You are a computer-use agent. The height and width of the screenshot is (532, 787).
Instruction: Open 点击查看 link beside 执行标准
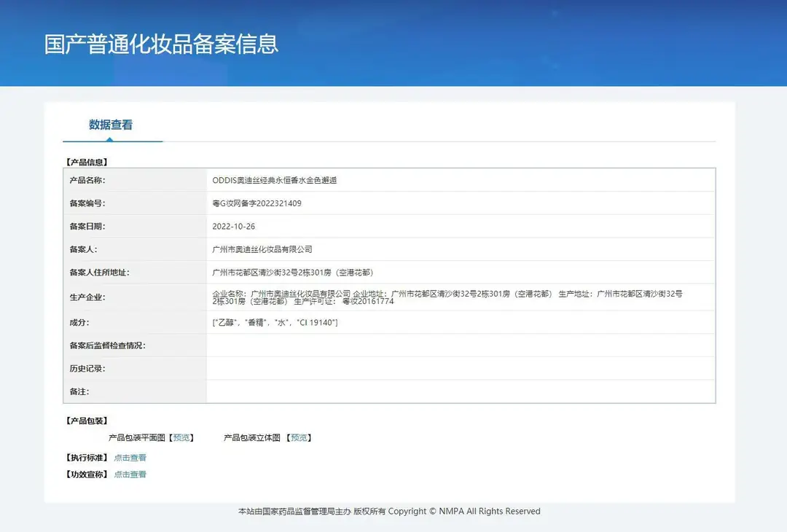[x=130, y=458]
